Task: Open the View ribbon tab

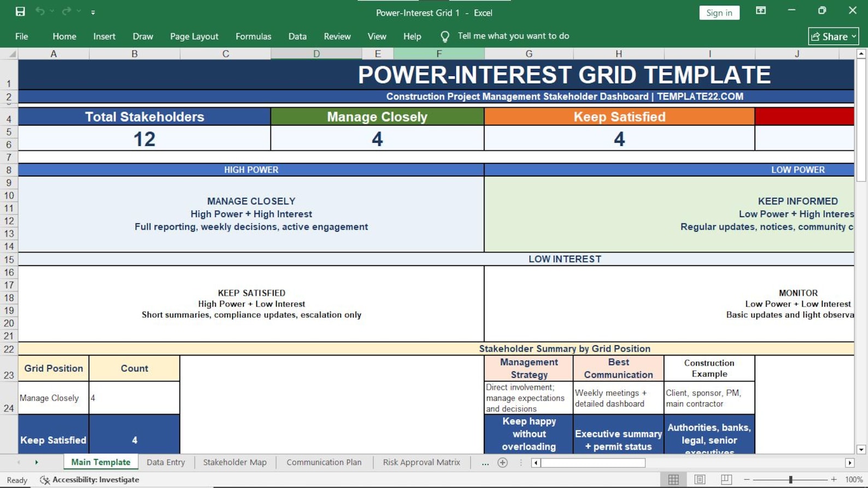Action: (x=377, y=37)
